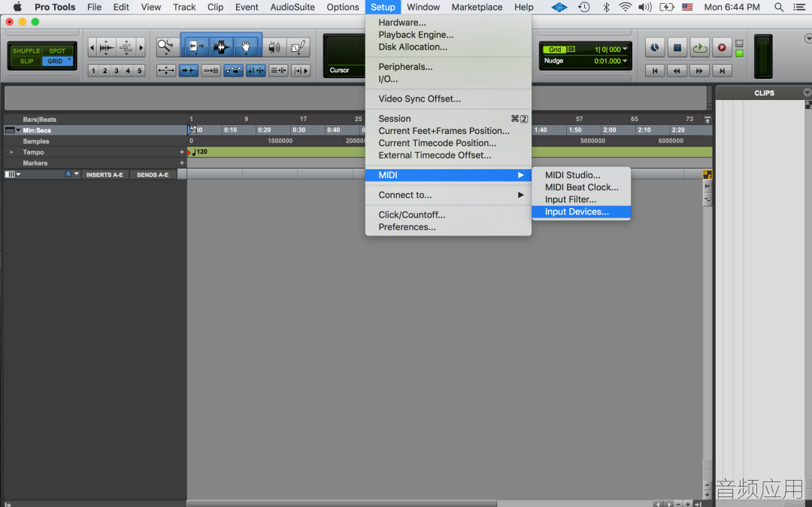The width and height of the screenshot is (812, 507).
Task: Toggle Zoom Toggle four-arrow icon
Action: [x=166, y=71]
